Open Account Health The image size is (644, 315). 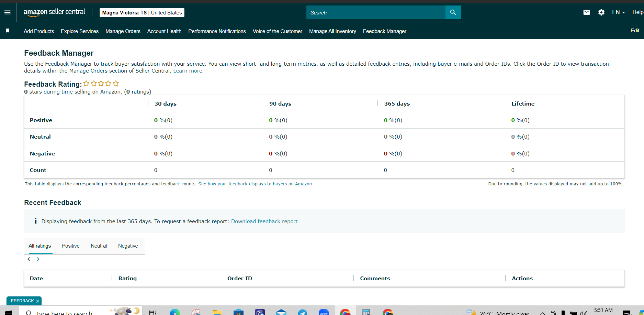[x=164, y=31]
